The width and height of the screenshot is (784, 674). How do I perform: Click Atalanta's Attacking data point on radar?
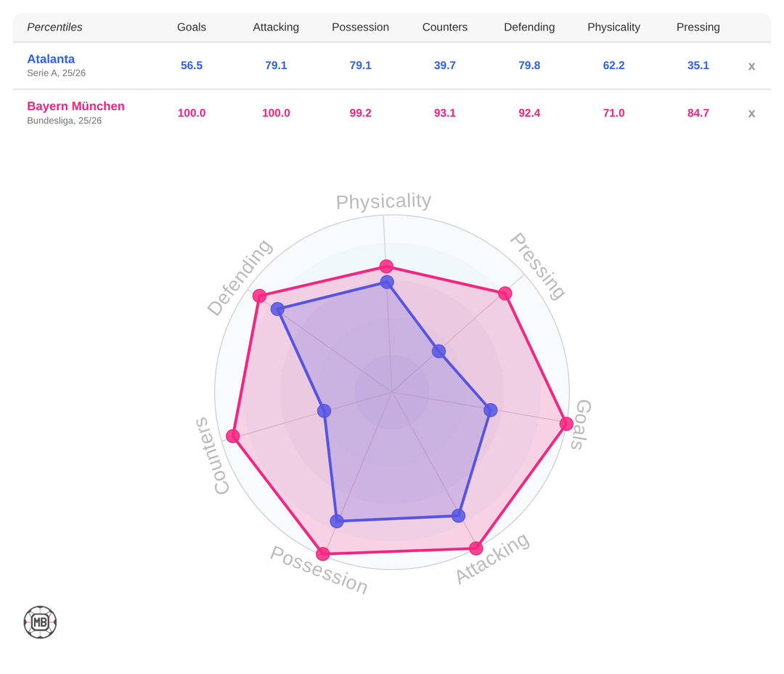pyautogui.click(x=458, y=516)
